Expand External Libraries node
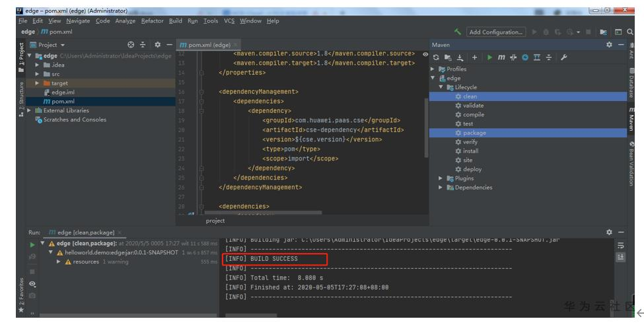 coord(29,110)
